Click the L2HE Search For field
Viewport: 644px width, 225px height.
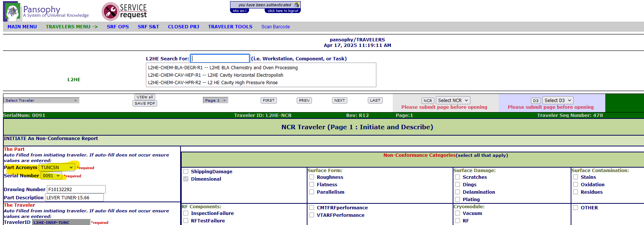tap(220, 58)
